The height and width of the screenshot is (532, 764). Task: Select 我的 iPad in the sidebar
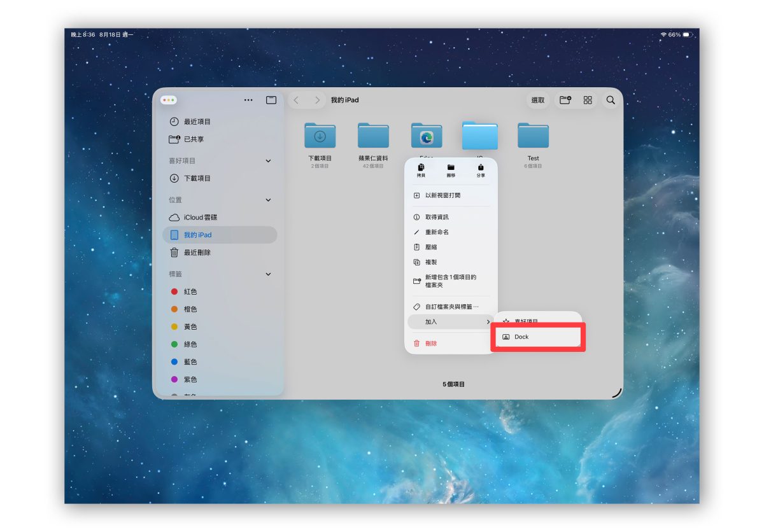click(220, 235)
